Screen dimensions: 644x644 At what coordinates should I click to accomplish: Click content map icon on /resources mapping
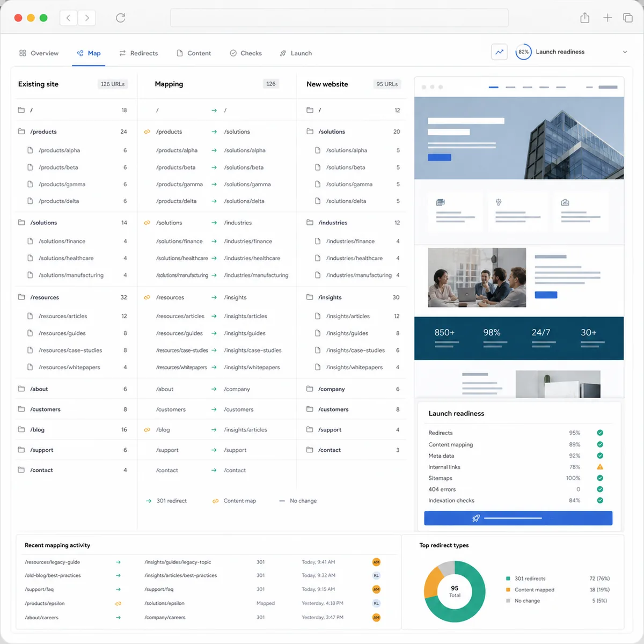pyautogui.click(x=147, y=297)
